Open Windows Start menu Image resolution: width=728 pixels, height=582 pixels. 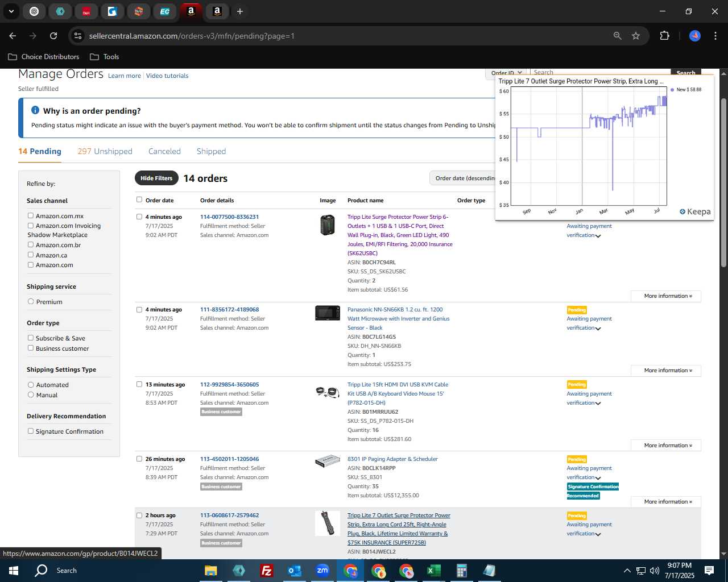[14, 571]
